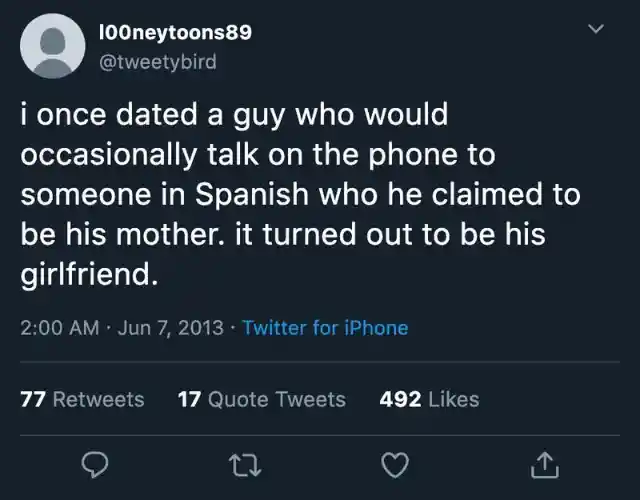The height and width of the screenshot is (500, 640).
Task: View the 17 Quote Tweets list
Action: click(261, 399)
